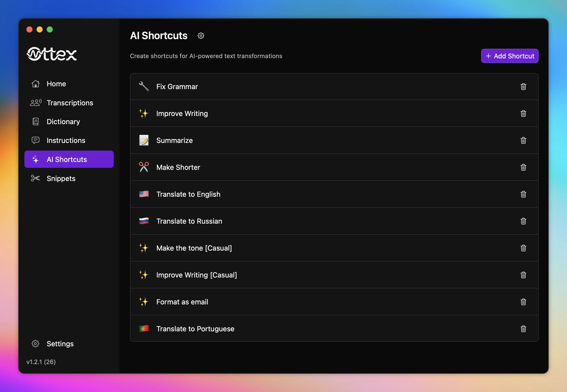
Task: Open Settings using the bottom gear icon
Action: (x=35, y=344)
